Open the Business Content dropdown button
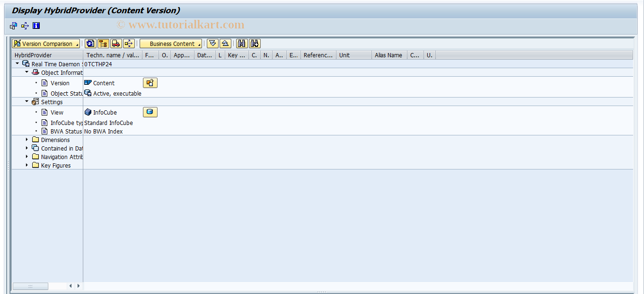 tap(171, 44)
